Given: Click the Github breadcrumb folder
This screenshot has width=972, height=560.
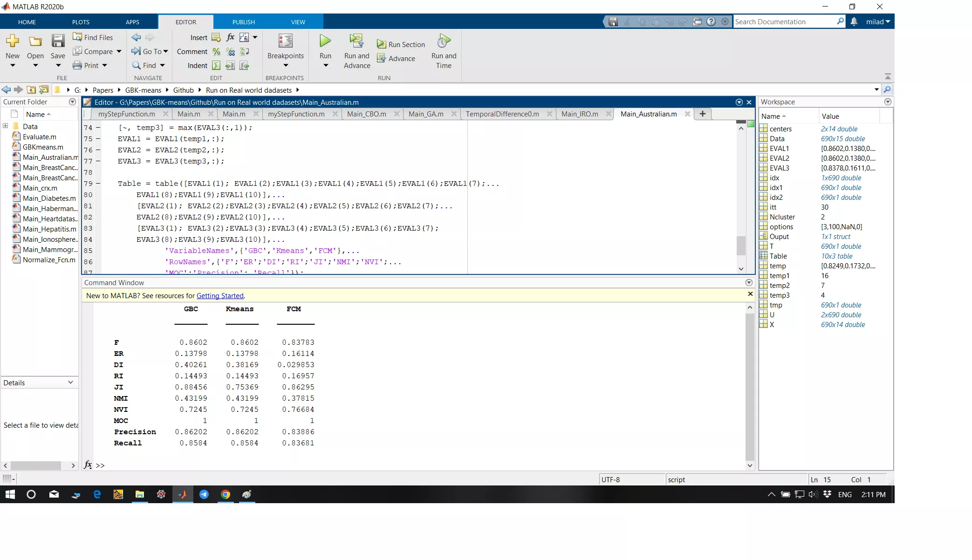Looking at the screenshot, I should pos(184,90).
